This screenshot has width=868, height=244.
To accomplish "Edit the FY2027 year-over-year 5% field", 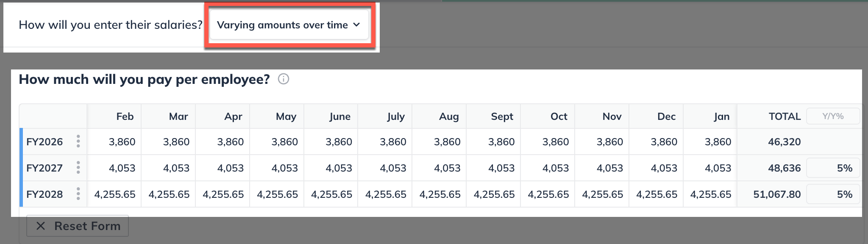I will point(833,168).
